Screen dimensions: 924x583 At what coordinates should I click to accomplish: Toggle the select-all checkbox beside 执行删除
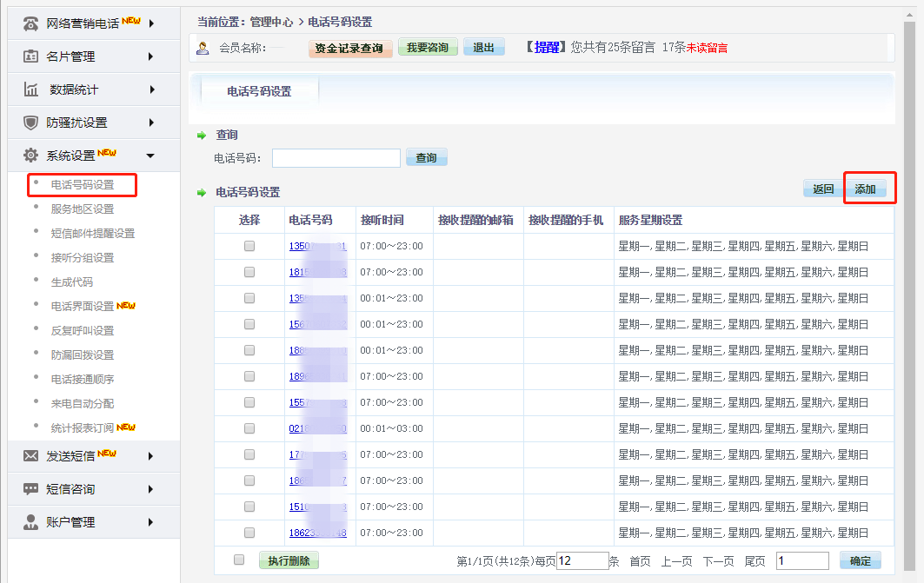pos(239,560)
